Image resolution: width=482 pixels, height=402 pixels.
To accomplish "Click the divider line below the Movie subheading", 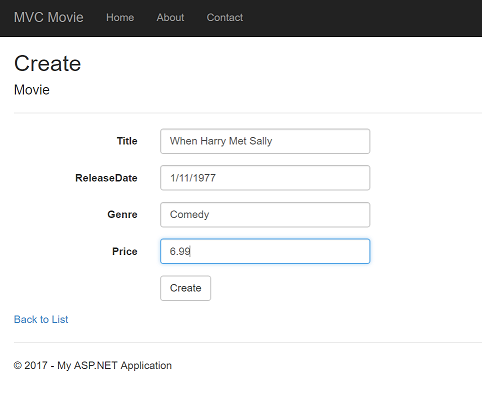I will [248, 113].
